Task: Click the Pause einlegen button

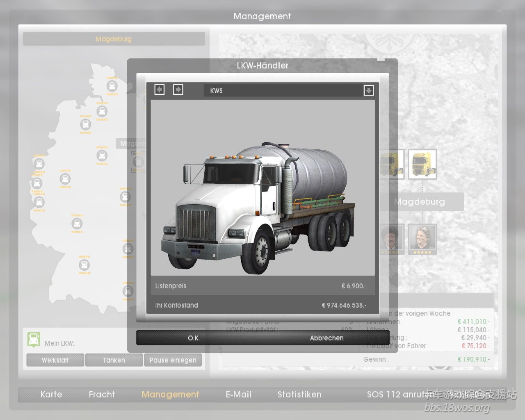Action: 173,360
